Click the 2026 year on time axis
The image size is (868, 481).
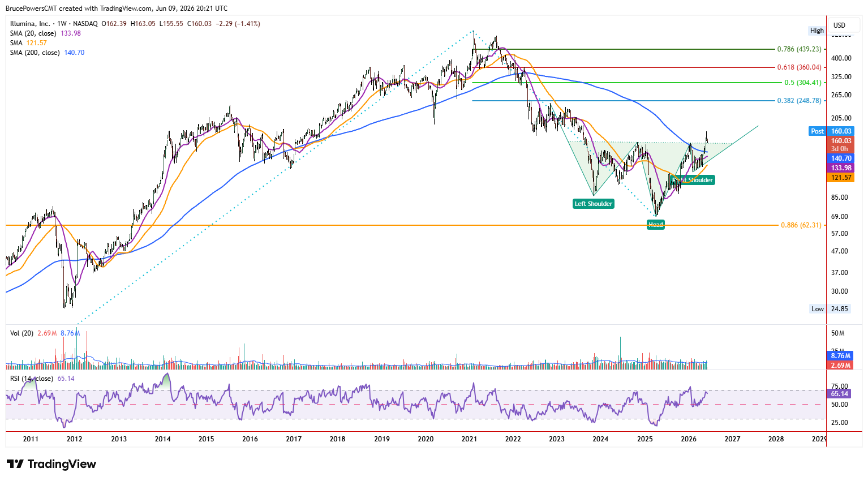[x=689, y=439]
